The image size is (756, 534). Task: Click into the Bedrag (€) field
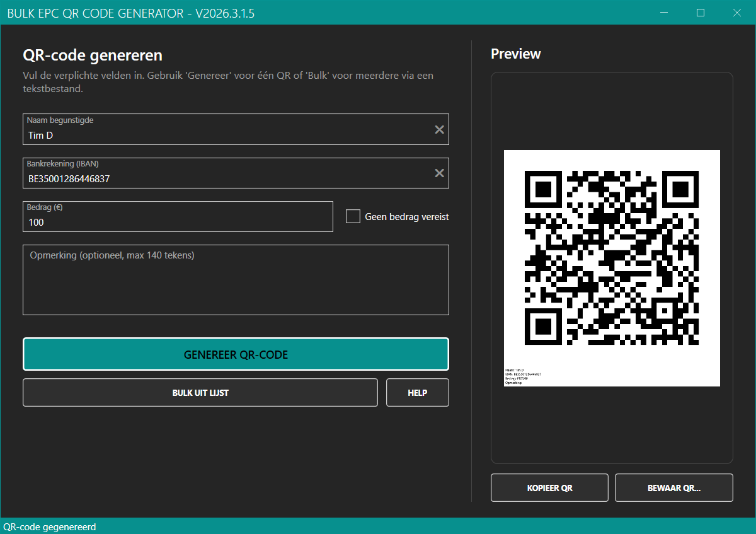point(178,216)
